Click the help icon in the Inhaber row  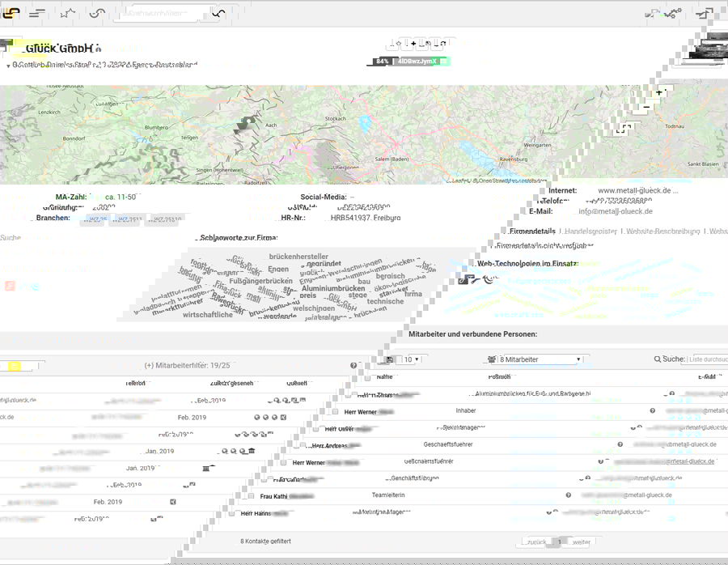click(652, 410)
